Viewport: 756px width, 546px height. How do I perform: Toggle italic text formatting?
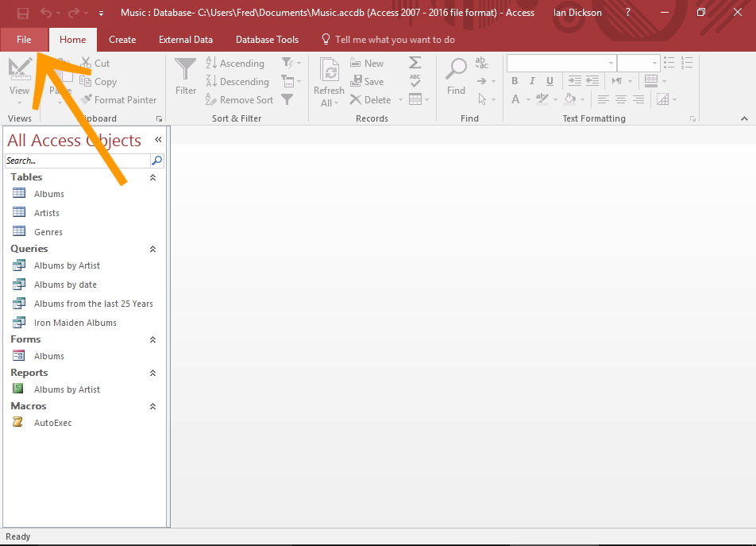pyautogui.click(x=532, y=80)
